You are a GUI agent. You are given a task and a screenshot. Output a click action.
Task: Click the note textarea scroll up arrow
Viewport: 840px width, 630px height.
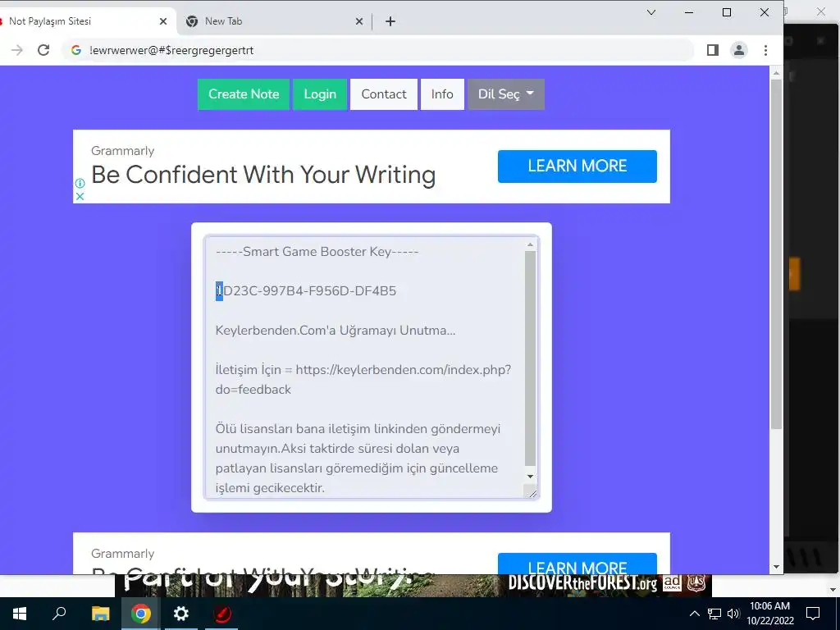point(531,244)
